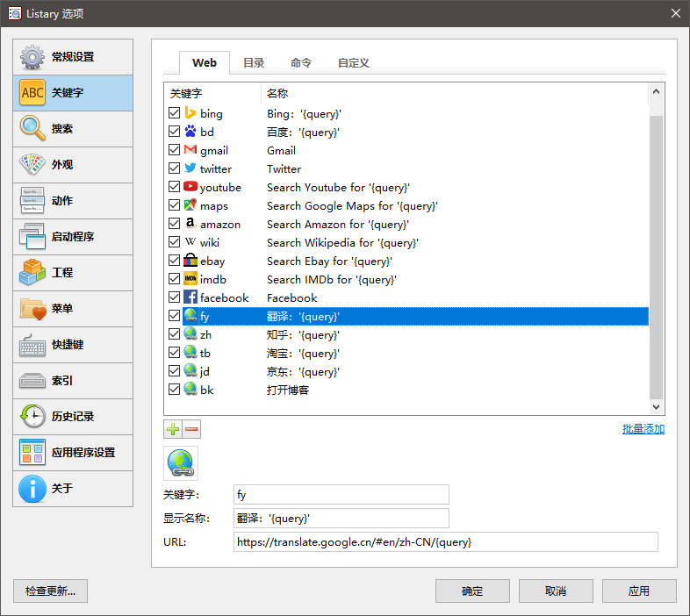Click the list scrollbar down arrow
This screenshot has height=616, width=690.
pos(657,407)
